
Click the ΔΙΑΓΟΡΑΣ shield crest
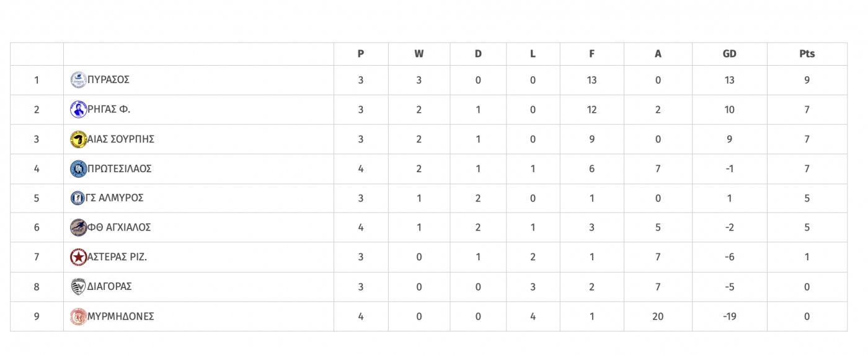coord(78,287)
